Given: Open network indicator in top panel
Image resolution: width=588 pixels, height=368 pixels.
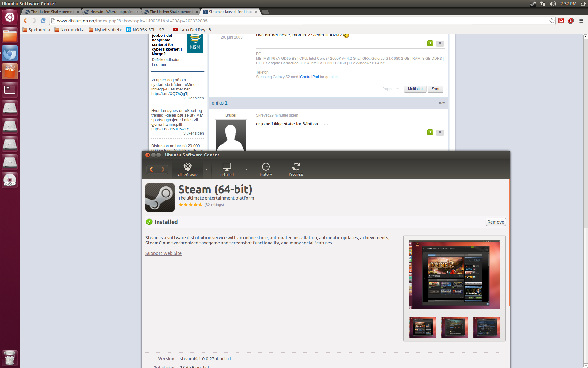Looking at the screenshot, I should point(543,4).
